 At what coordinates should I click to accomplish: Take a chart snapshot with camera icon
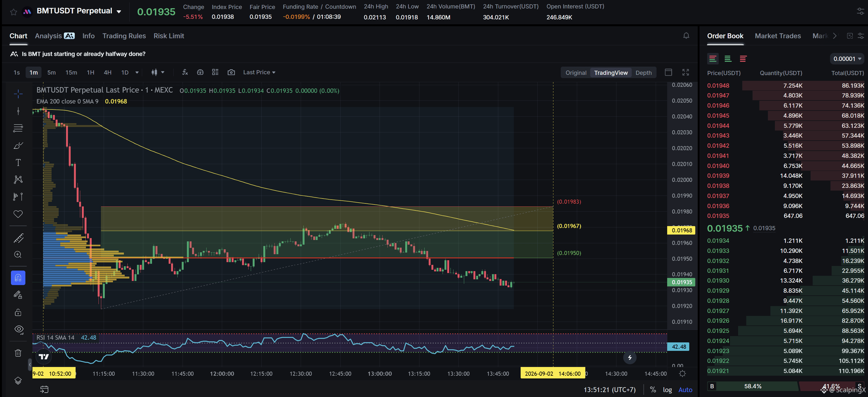pyautogui.click(x=231, y=72)
